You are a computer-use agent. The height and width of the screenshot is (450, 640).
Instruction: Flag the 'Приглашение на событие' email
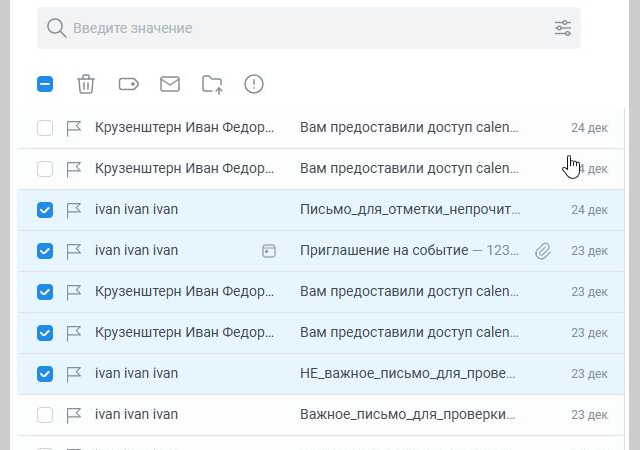pos(73,251)
